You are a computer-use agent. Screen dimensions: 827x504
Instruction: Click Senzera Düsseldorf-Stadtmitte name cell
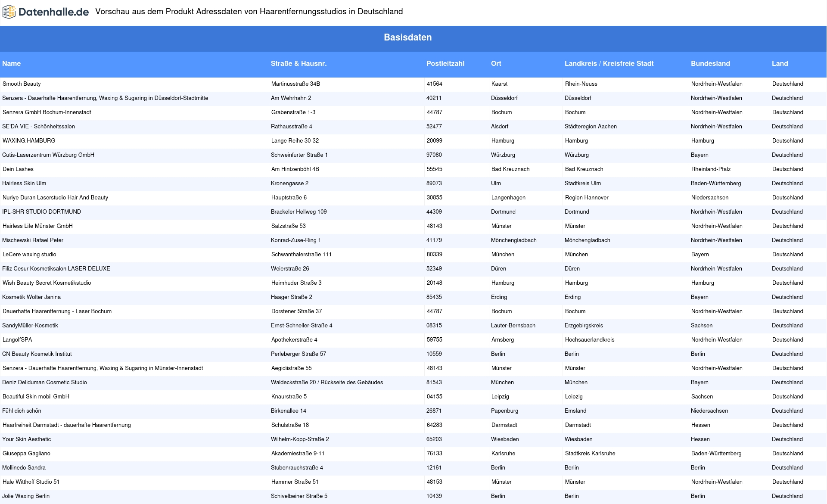[x=105, y=98]
